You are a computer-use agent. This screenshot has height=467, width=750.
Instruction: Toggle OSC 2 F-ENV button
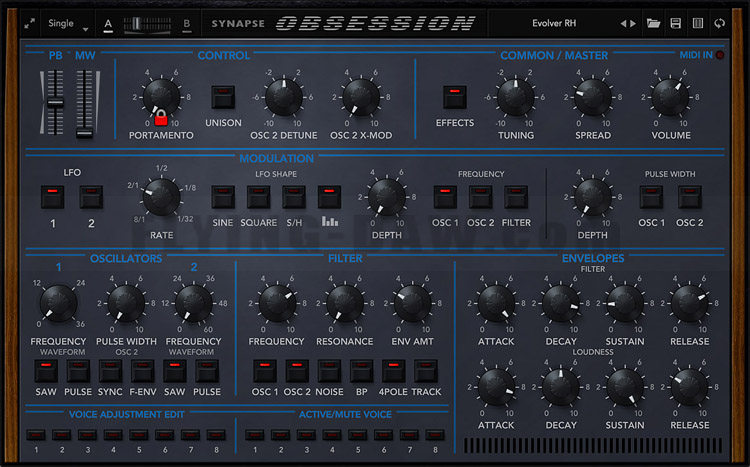[143, 371]
